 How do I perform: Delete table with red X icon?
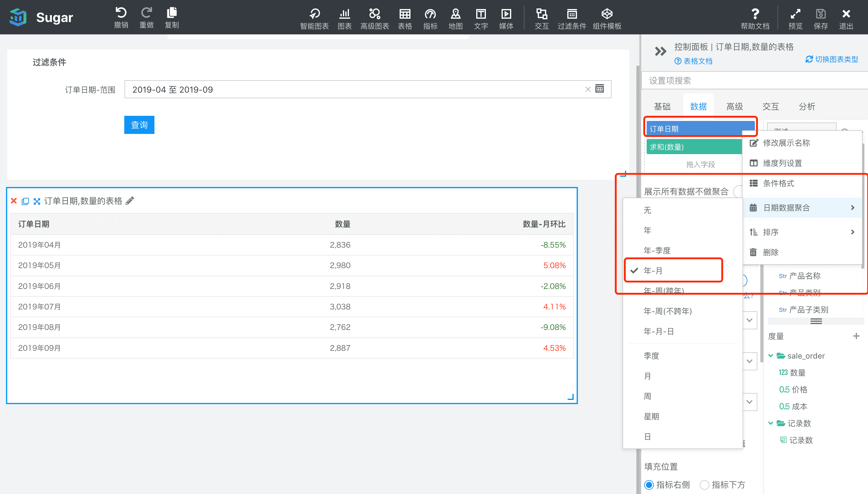tap(14, 201)
